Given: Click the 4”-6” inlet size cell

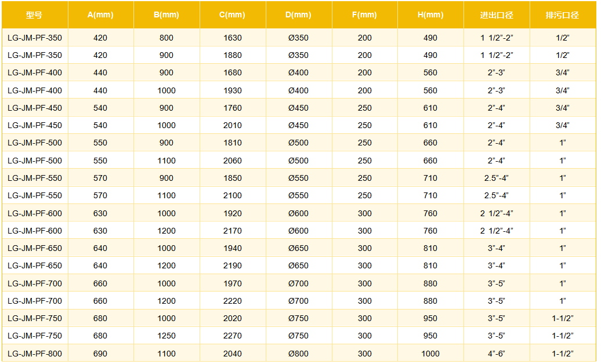Looking at the screenshot, I should pos(497,354).
